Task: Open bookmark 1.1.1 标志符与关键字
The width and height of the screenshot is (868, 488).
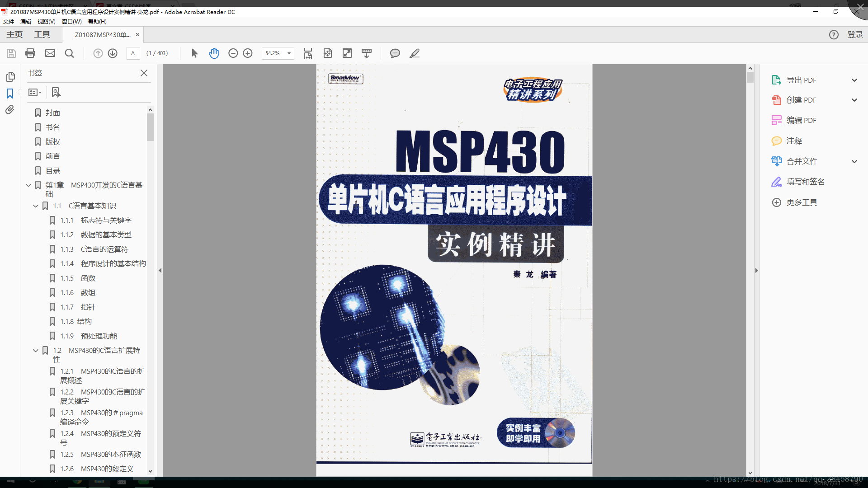Action: [95, 220]
